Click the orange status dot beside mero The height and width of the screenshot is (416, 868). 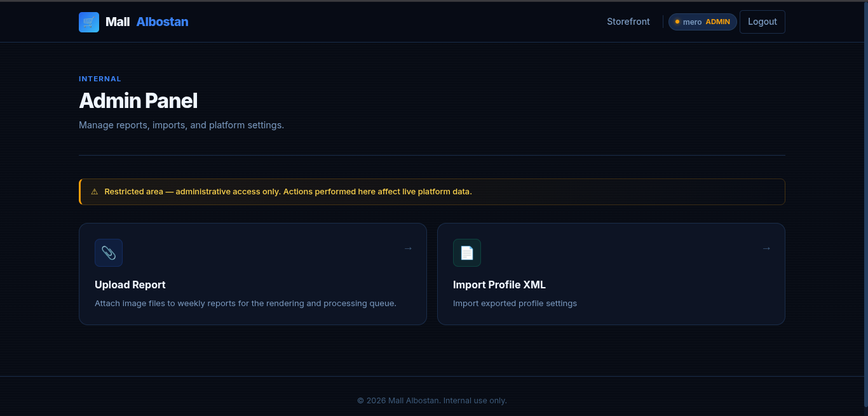click(677, 22)
